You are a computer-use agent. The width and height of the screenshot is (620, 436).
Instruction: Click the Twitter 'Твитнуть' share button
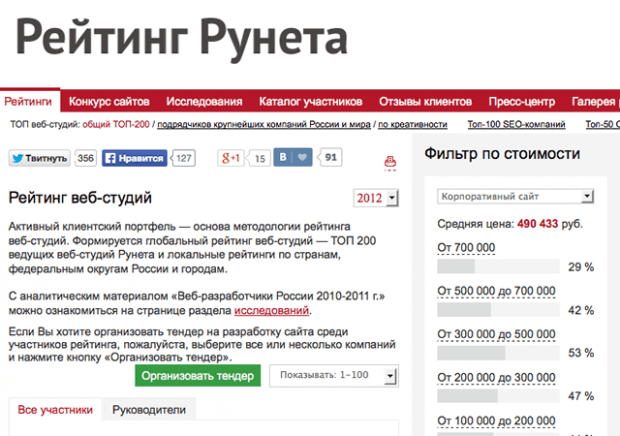coord(40,158)
